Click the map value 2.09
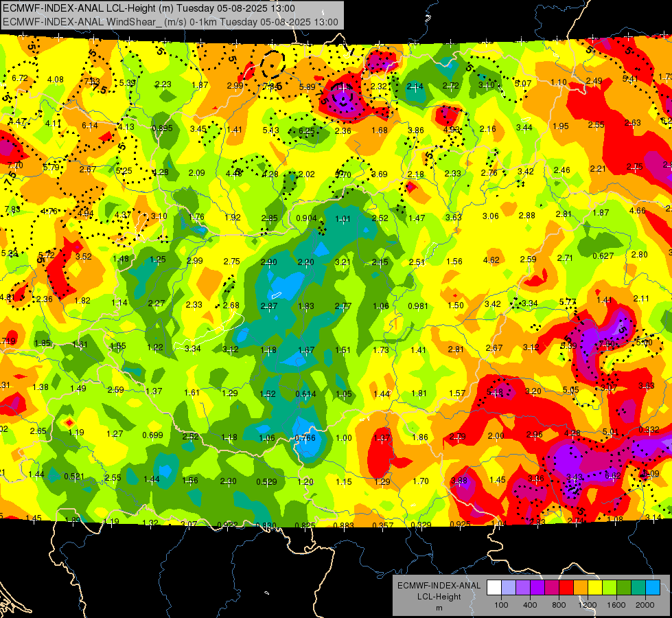 pyautogui.click(x=197, y=173)
